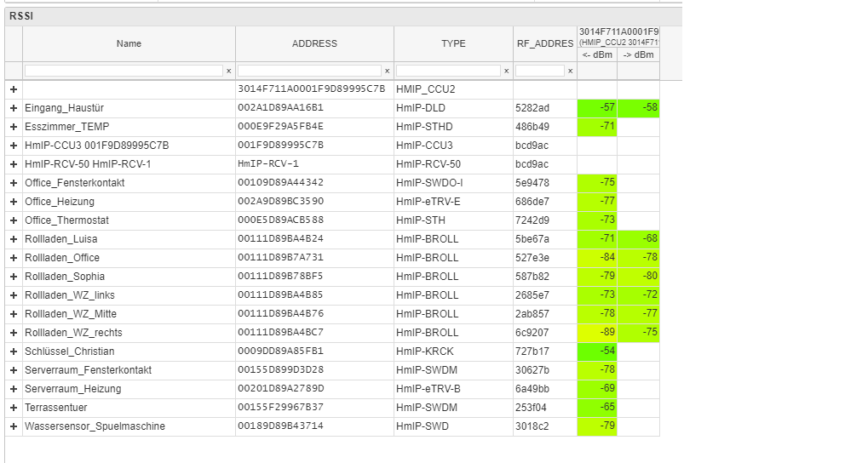The image size is (868, 463).
Task: Expand the Rollladen_WZ_Mitte row
Action: tap(14, 314)
